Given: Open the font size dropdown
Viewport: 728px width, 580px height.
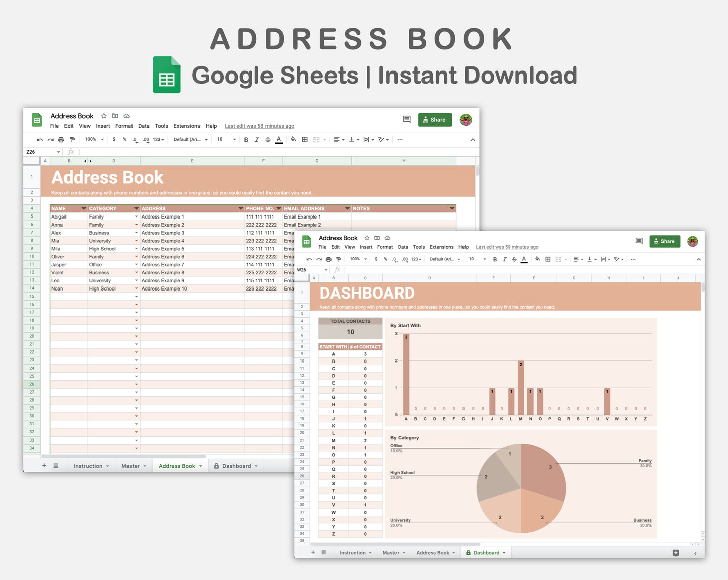Looking at the screenshot, I should coord(225,139).
